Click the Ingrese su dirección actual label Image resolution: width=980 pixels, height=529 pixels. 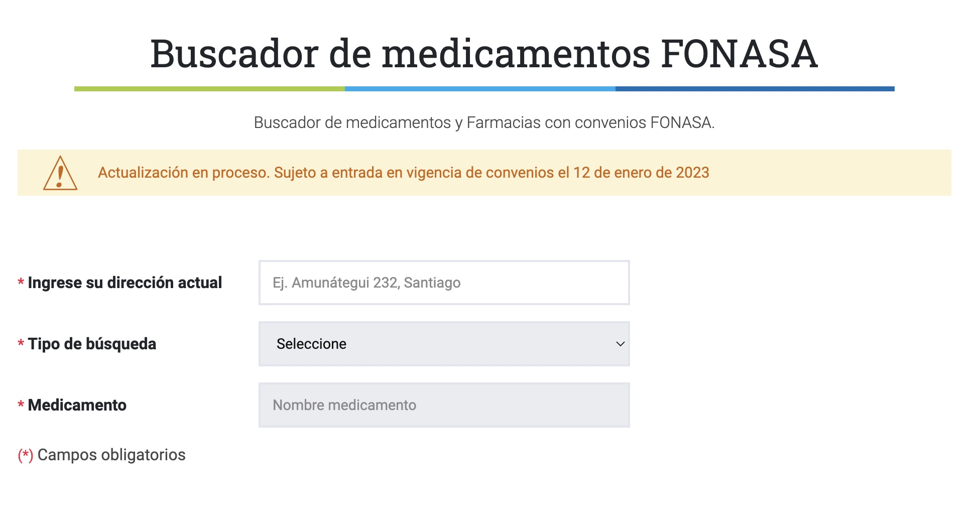click(125, 283)
